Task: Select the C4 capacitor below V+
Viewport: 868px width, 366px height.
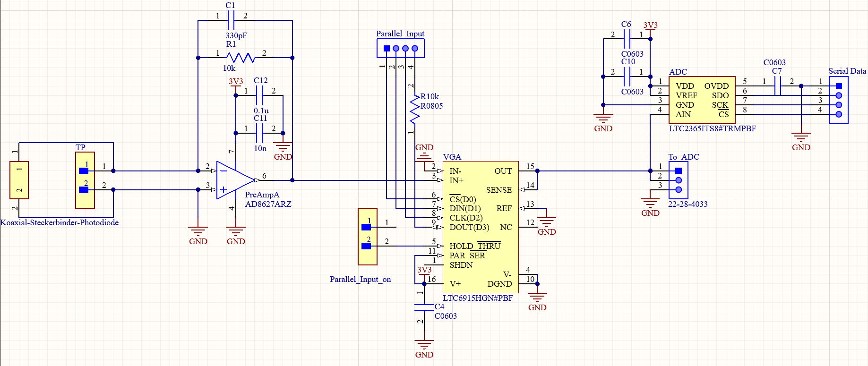Action: click(424, 307)
